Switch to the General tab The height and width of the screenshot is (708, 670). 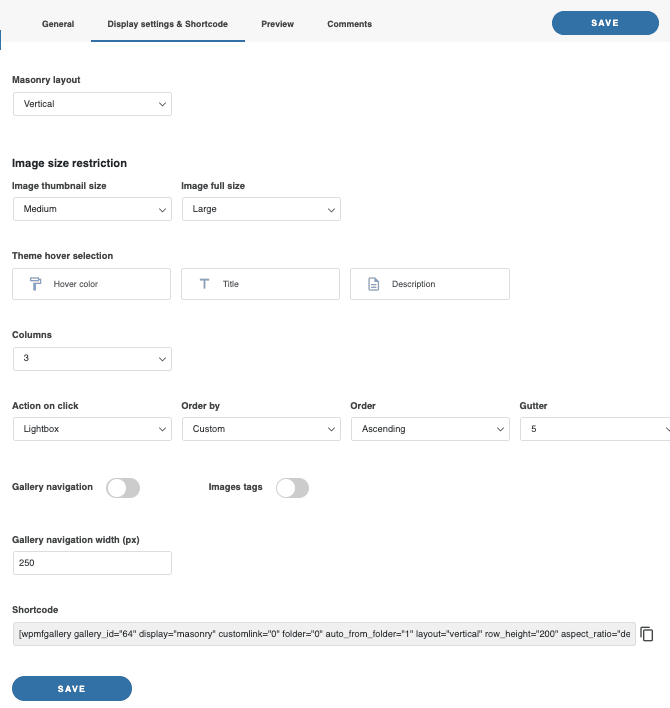pos(58,24)
